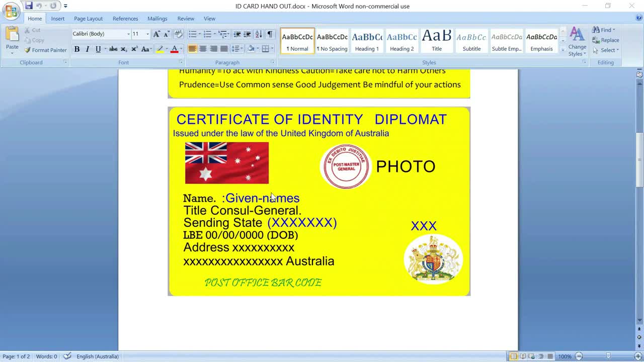Align text to the right

tap(213, 49)
